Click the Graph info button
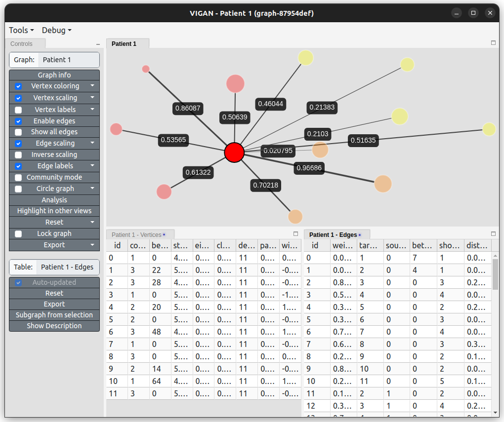 pos(54,75)
